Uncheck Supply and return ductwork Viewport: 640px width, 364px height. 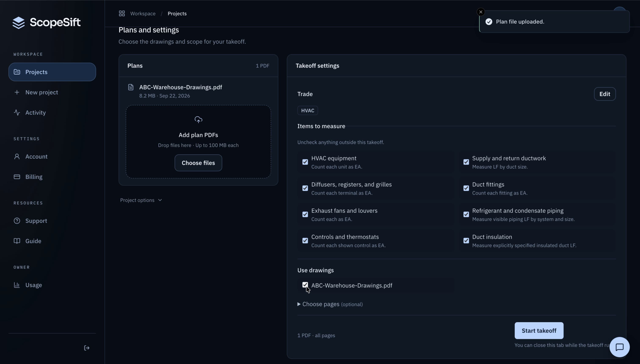pos(466,162)
